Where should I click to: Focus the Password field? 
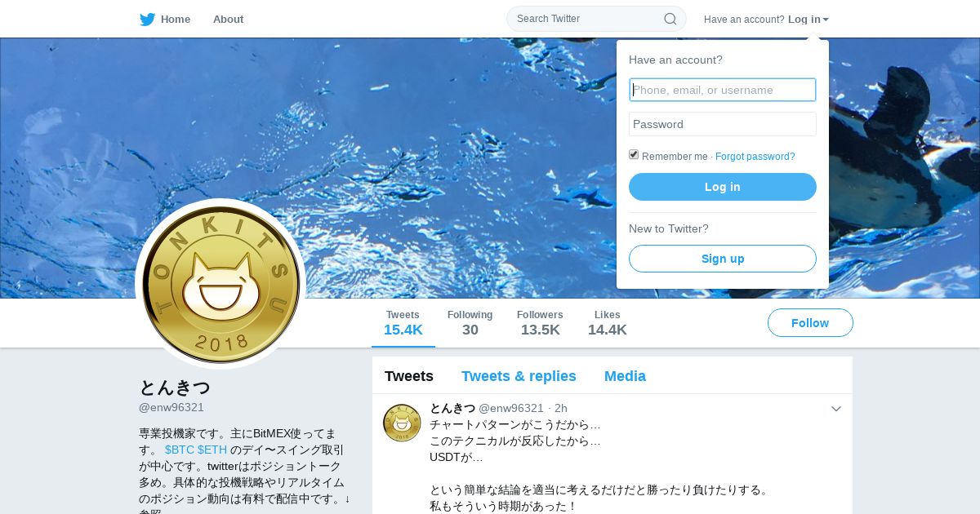pos(723,124)
